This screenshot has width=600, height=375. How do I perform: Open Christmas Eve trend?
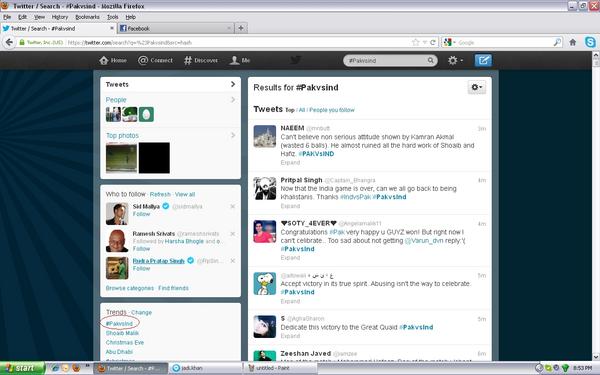[x=125, y=342]
